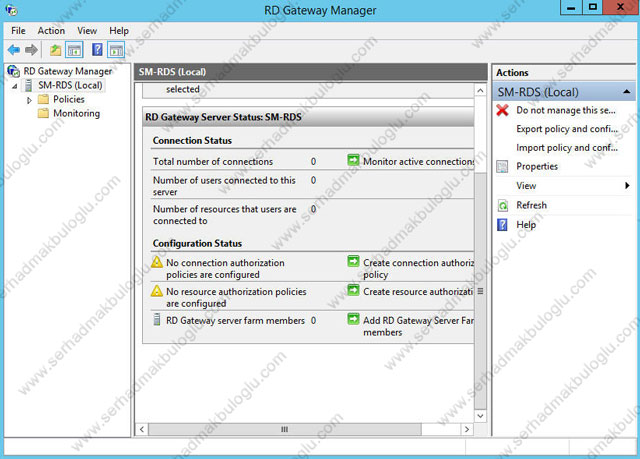Click the vertical scrollbar down arrow
This screenshot has height=459, width=640.
pyautogui.click(x=480, y=416)
